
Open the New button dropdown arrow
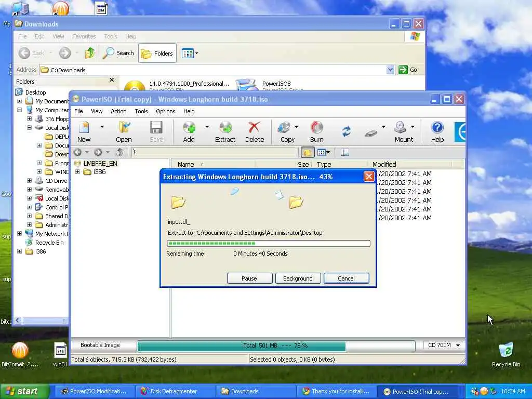[x=102, y=127]
